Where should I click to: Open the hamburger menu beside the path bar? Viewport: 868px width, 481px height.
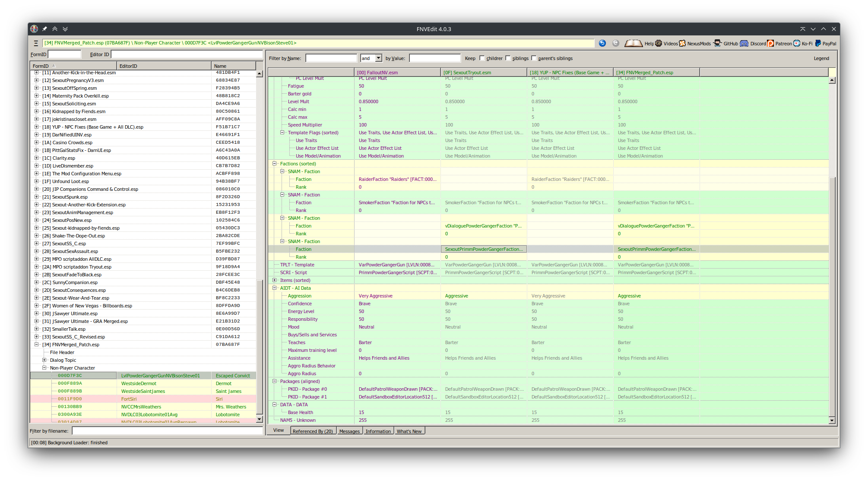point(36,43)
